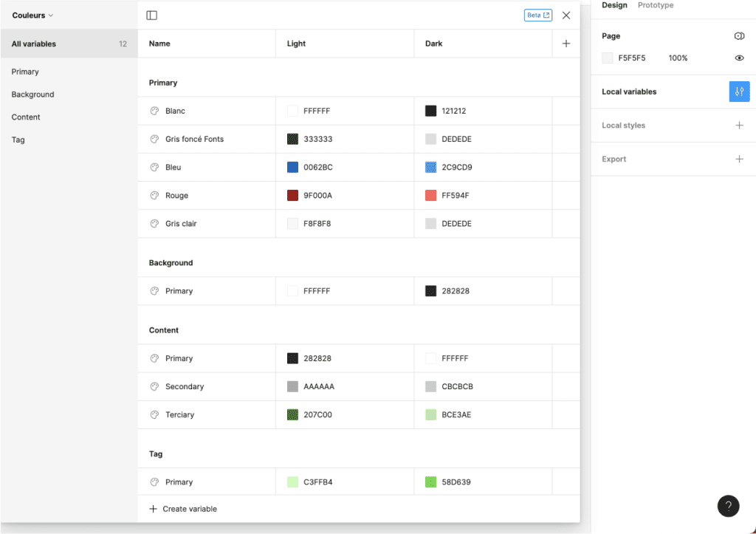The height and width of the screenshot is (534, 756).
Task: Click the Tag group heading in table
Action: (x=156, y=454)
